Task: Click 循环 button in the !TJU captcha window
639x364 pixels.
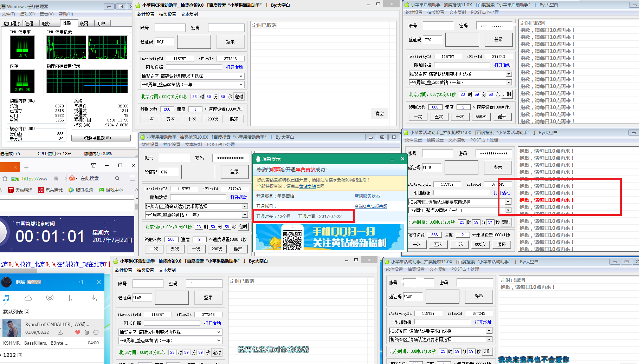Action: pyautogui.click(x=502, y=244)
